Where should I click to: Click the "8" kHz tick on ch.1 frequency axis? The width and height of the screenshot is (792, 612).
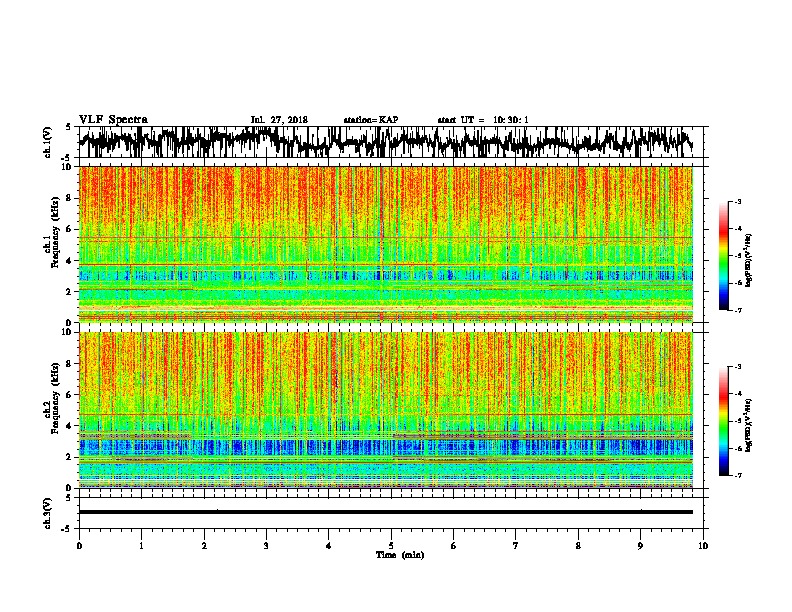[x=69, y=198]
